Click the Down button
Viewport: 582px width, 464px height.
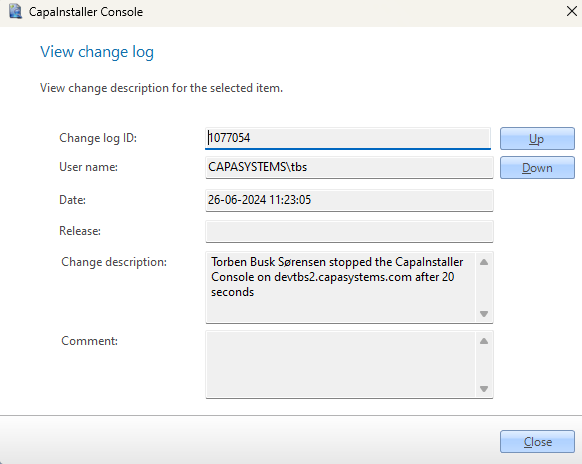(537, 168)
